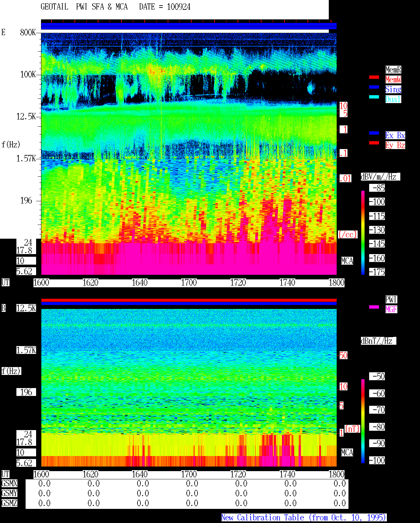Click the red MemW legend swatch
The height and width of the screenshot is (523, 420).
point(374,77)
